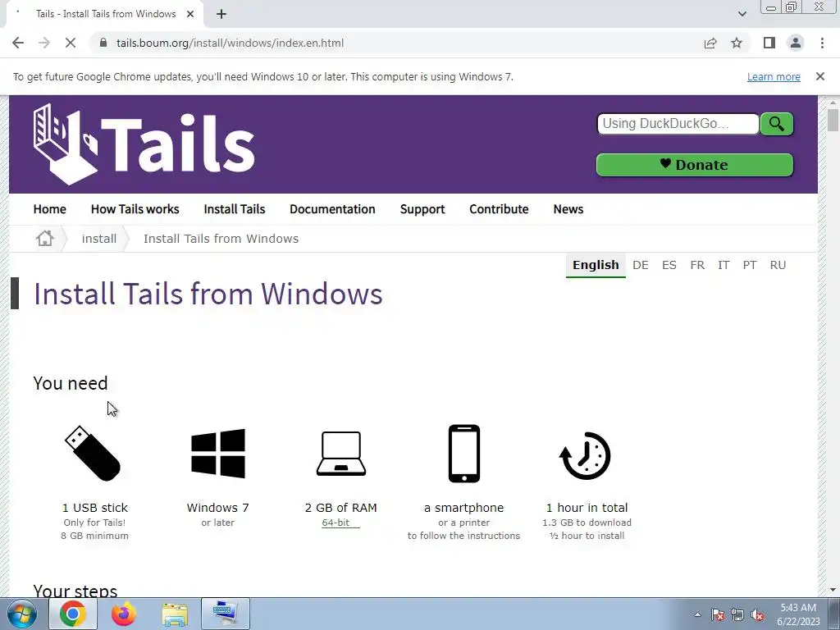Image resolution: width=840 pixels, height=630 pixels.
Task: Open Chrome's three-dot menu
Action: click(x=822, y=43)
